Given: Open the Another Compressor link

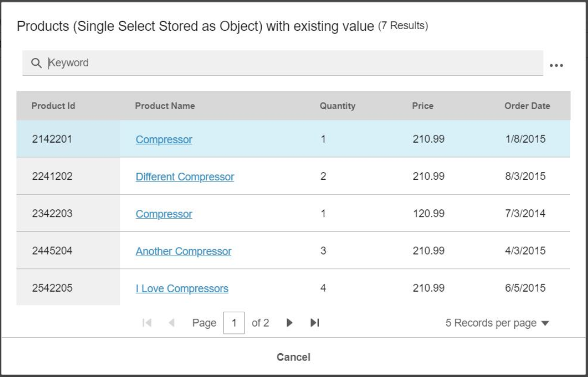Looking at the screenshot, I should click(x=183, y=251).
